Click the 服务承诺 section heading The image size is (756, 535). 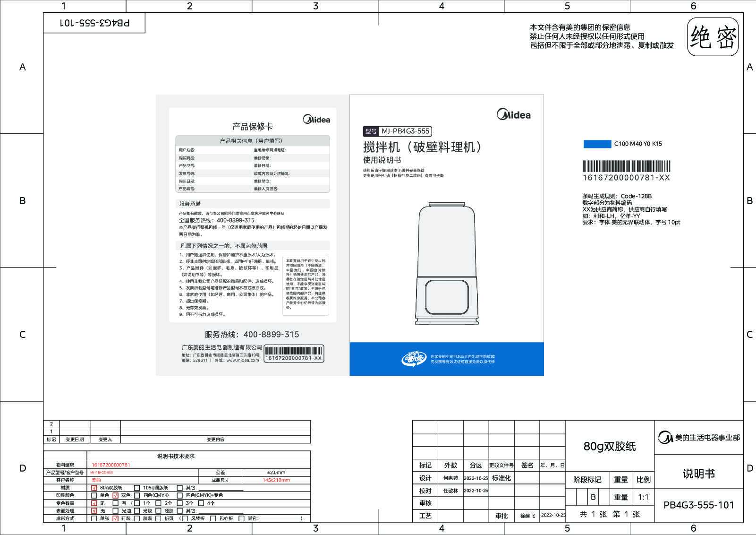point(190,204)
